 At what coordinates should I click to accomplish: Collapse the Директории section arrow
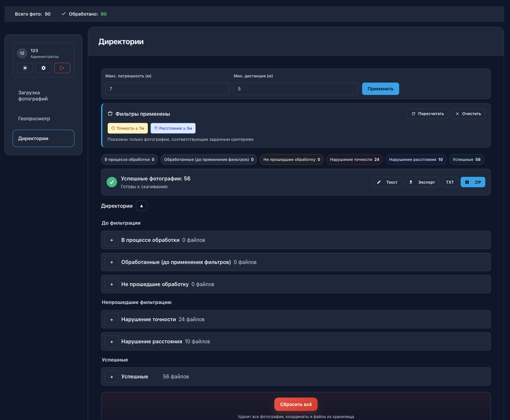pyautogui.click(x=141, y=206)
